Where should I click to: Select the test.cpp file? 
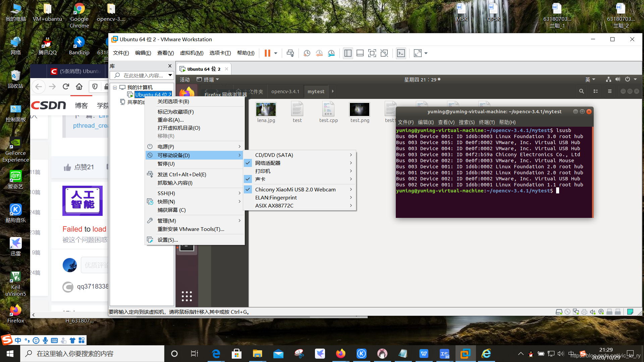pyautogui.click(x=328, y=113)
